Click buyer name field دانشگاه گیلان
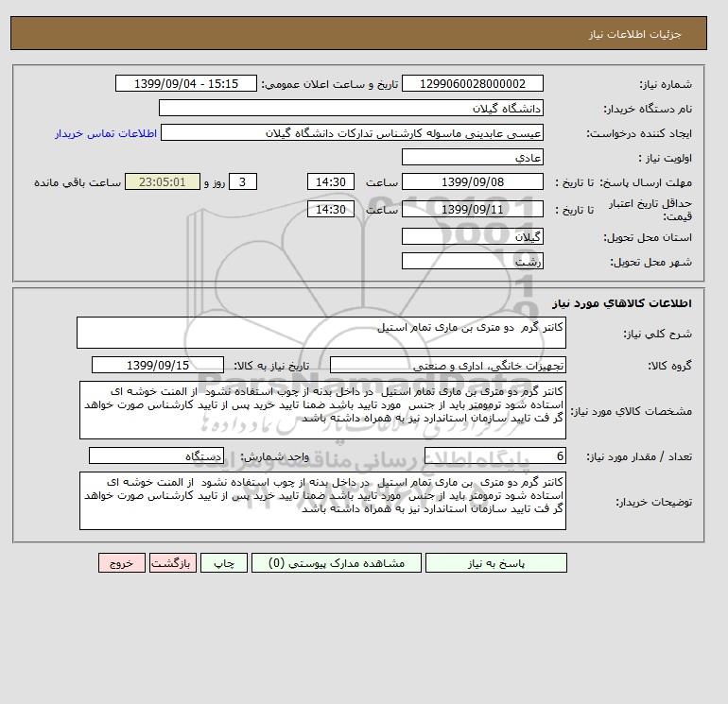Screen dimensions: 728x704 [x=351, y=108]
